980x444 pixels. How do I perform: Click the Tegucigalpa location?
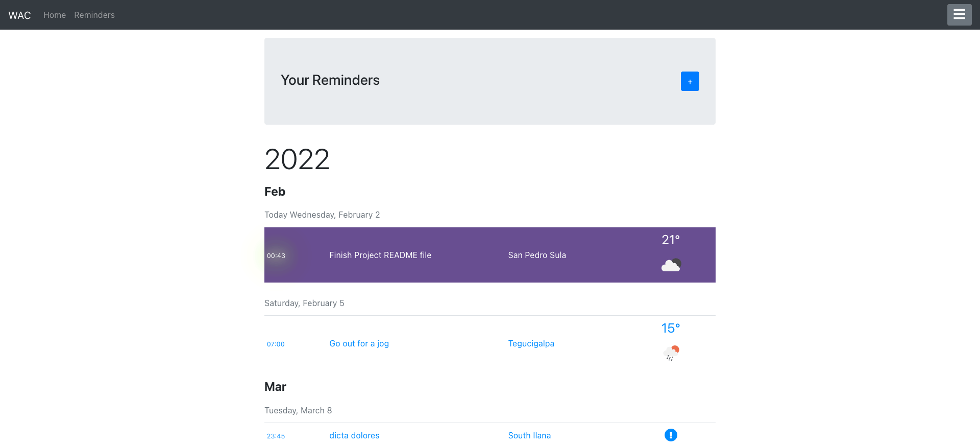(x=531, y=343)
